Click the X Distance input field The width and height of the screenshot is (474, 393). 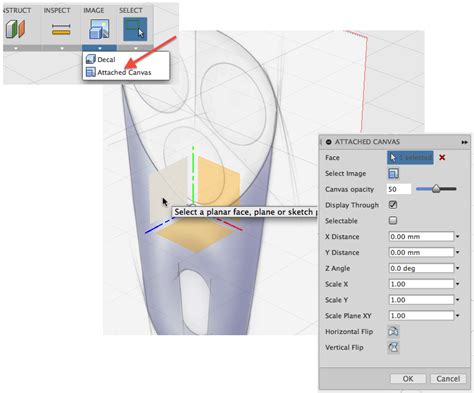[421, 237]
